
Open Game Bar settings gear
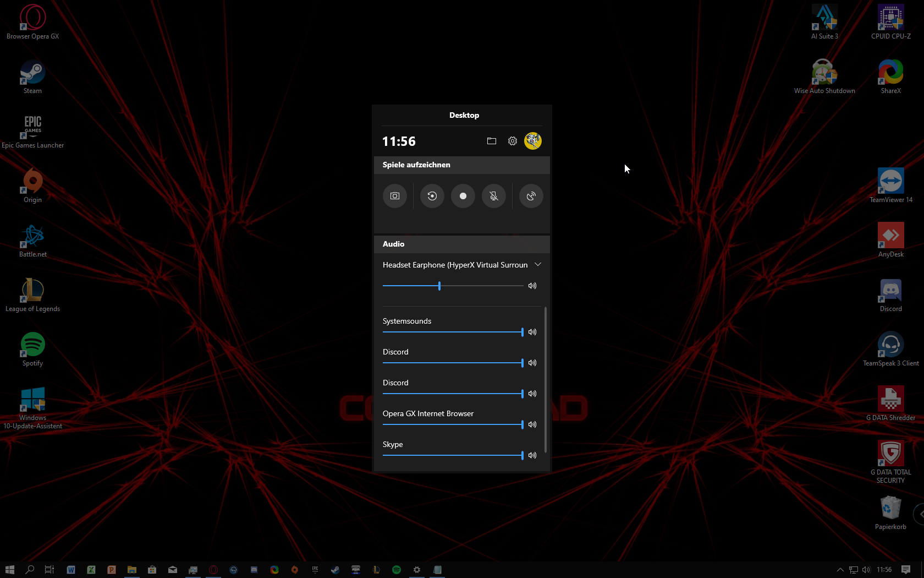point(513,141)
